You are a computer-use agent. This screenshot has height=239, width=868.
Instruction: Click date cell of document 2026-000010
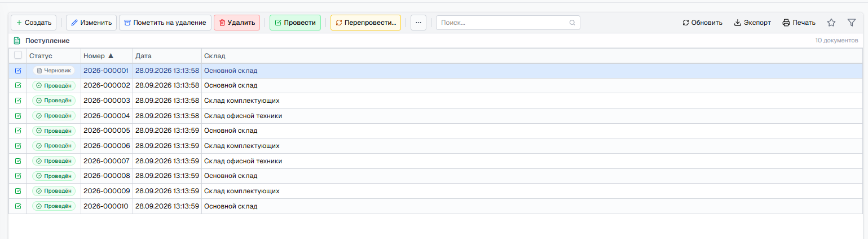[x=168, y=206]
